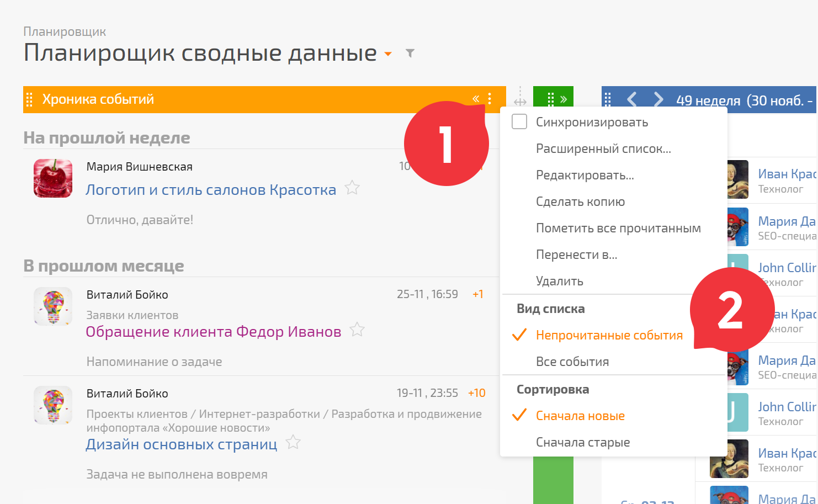Click the comment Отлично, давайте!

140,220
